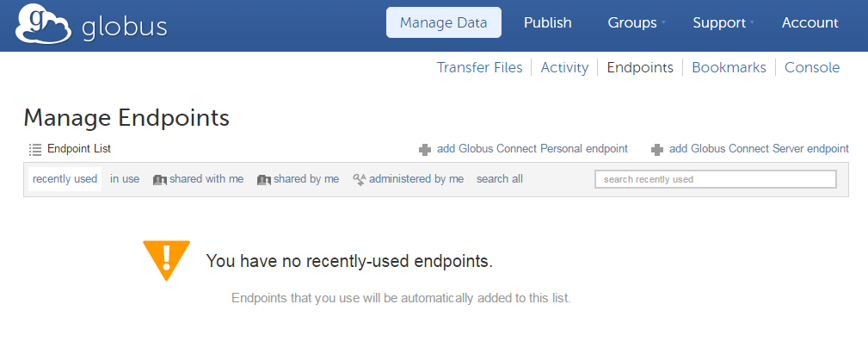This screenshot has width=868, height=354.
Task: Click the Endpoint List icon
Action: pyautogui.click(x=35, y=149)
